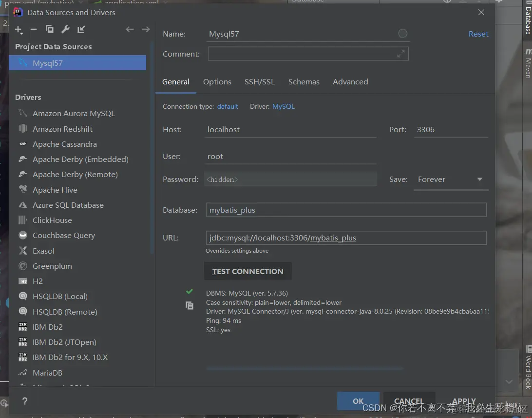Add a new data source with plus icon
Viewport: 532px width, 418px height.
tap(19, 30)
